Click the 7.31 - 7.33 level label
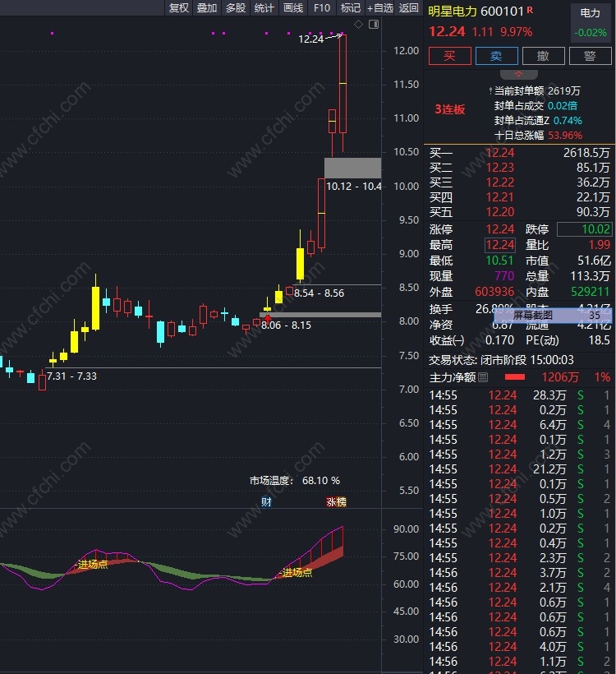This screenshot has width=616, height=674. point(71,376)
